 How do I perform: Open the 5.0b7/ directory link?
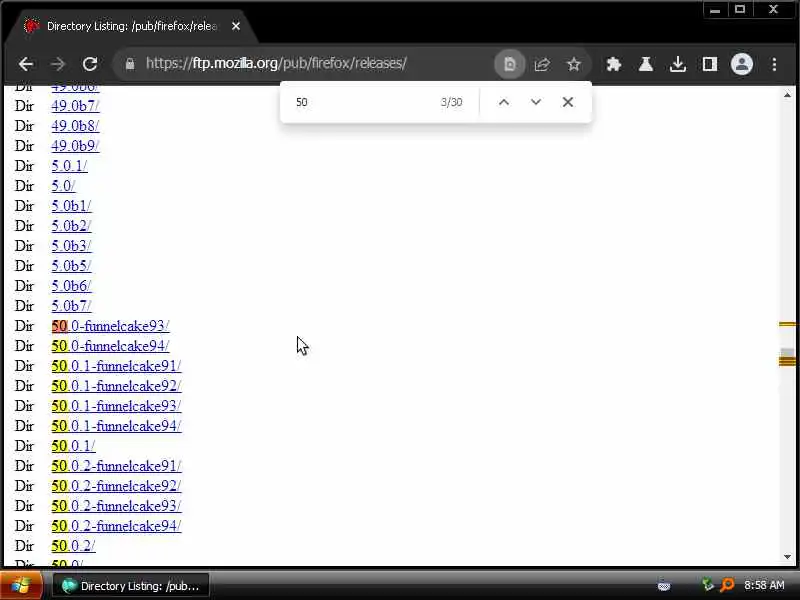click(71, 306)
